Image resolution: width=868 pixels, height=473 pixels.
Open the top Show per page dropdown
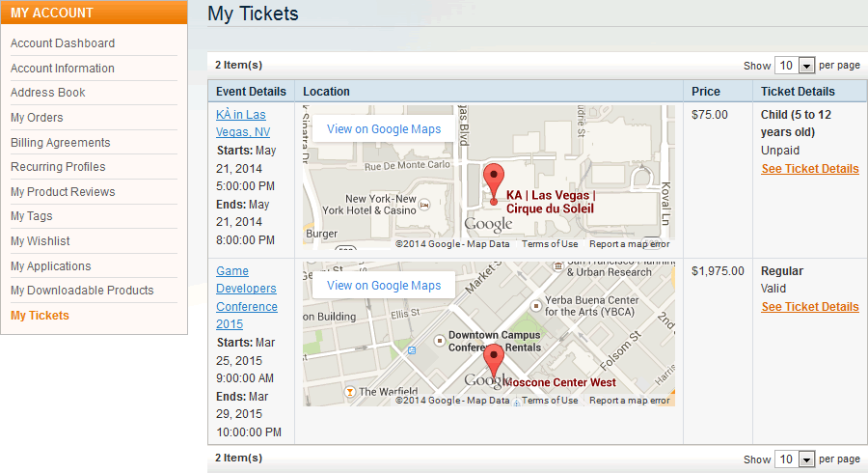pos(797,66)
